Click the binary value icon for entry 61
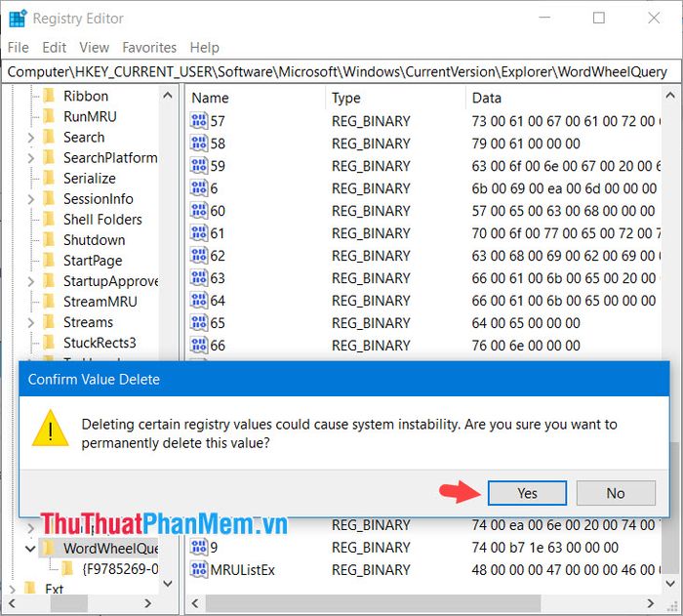The height and width of the screenshot is (616, 683). pos(199,233)
